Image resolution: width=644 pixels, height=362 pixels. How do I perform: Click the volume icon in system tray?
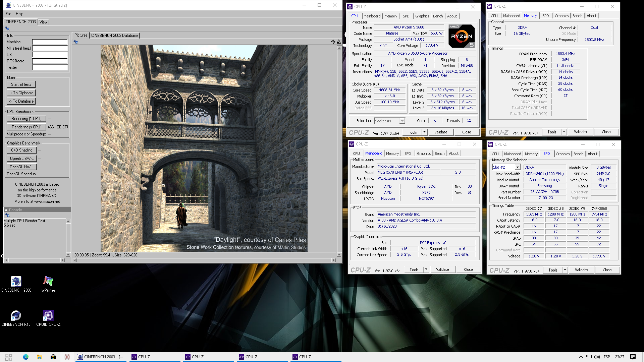597,357
